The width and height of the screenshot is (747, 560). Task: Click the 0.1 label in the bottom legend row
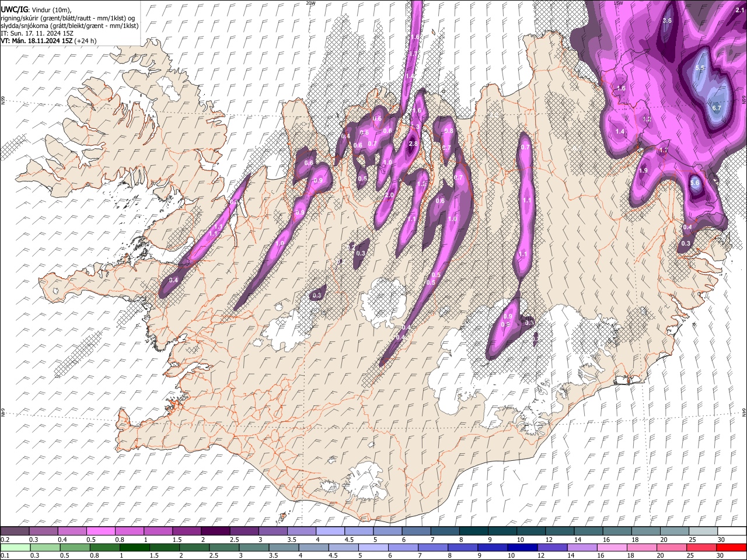[x=4, y=555]
